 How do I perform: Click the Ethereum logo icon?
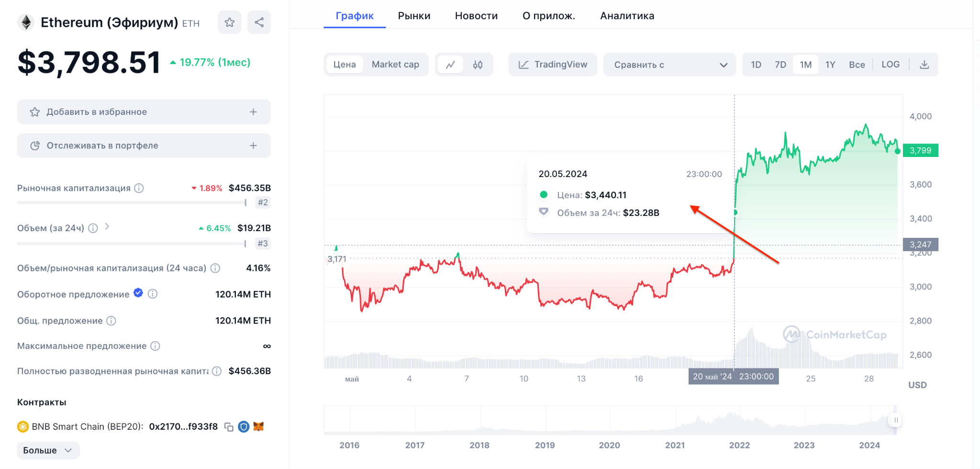coord(26,22)
